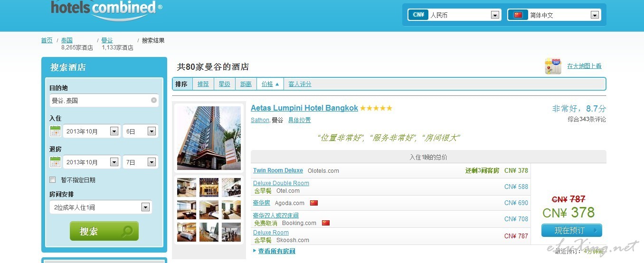644x263 pixels.
Task: Open the CN¥ 人民币 currency dropdown
Action: [454, 15]
